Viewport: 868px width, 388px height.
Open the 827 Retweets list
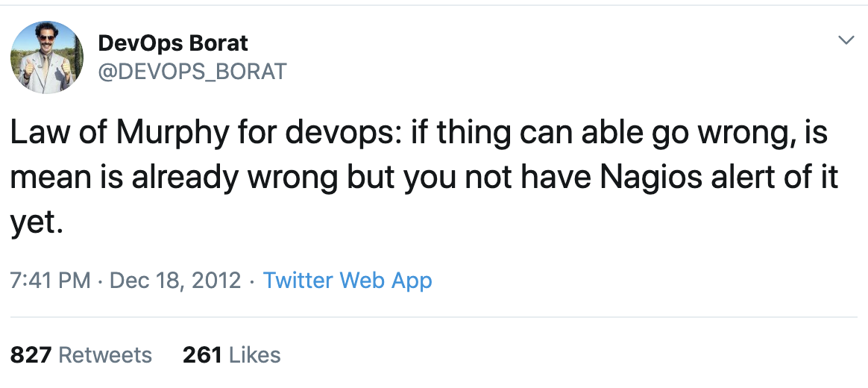[81, 354]
